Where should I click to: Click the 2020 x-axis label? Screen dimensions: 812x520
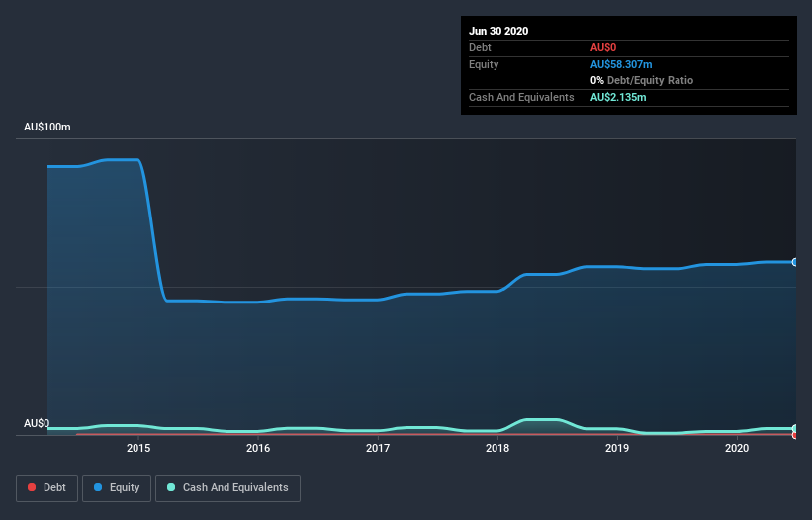tap(737, 448)
